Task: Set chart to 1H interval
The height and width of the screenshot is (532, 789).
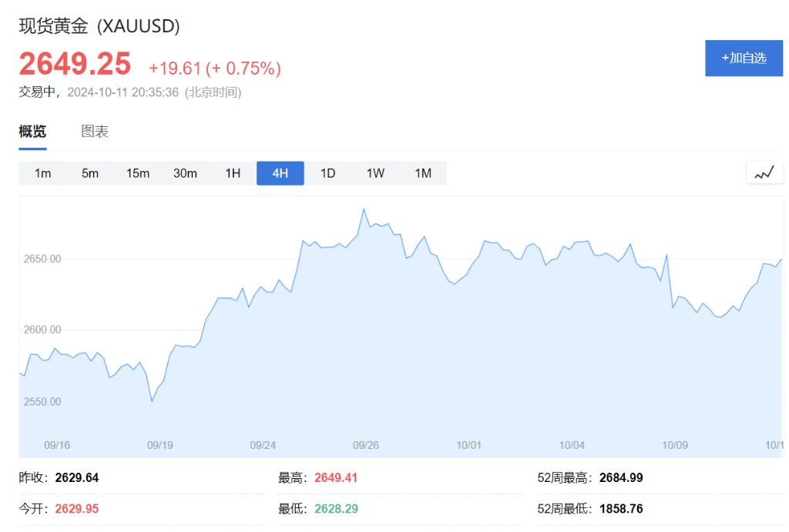Action: pos(233,173)
